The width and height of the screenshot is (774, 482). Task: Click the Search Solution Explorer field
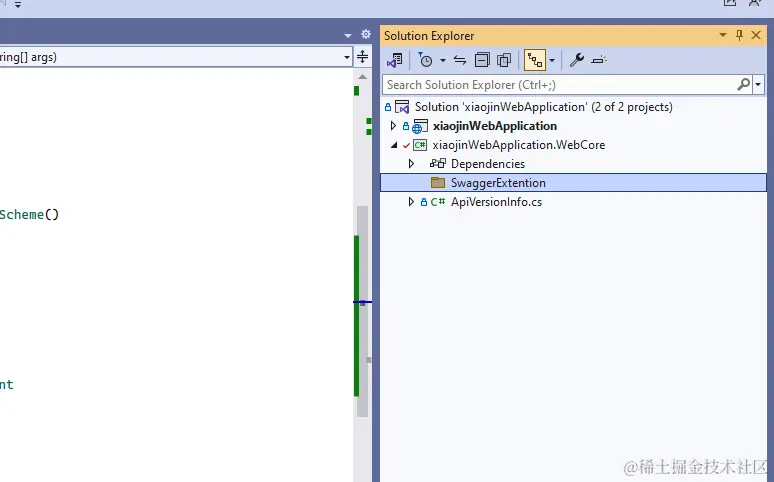(560, 85)
